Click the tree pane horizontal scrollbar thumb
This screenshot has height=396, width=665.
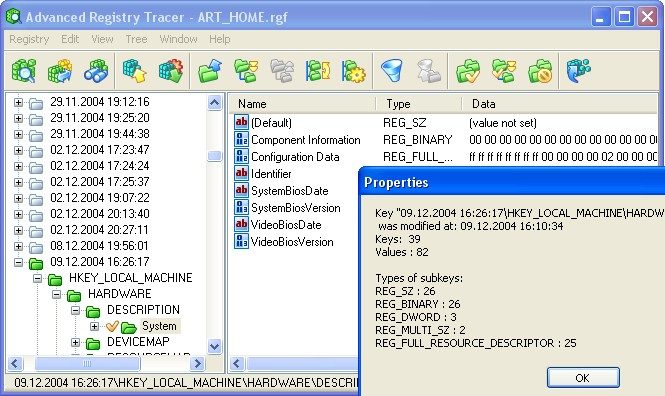87,363
